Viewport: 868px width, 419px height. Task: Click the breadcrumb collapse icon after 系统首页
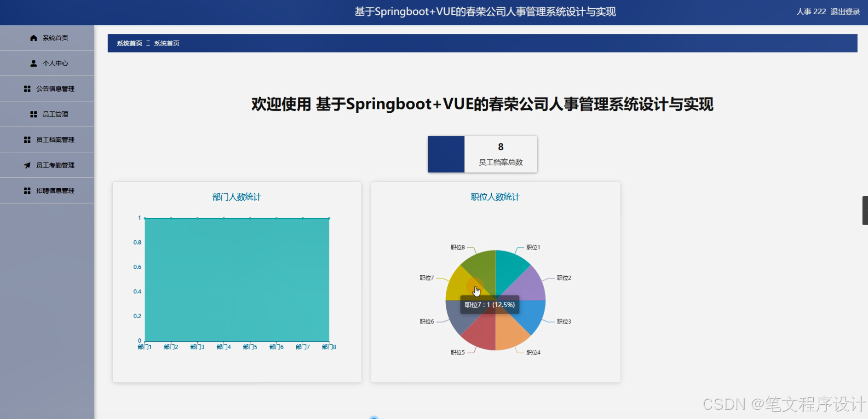pos(148,43)
